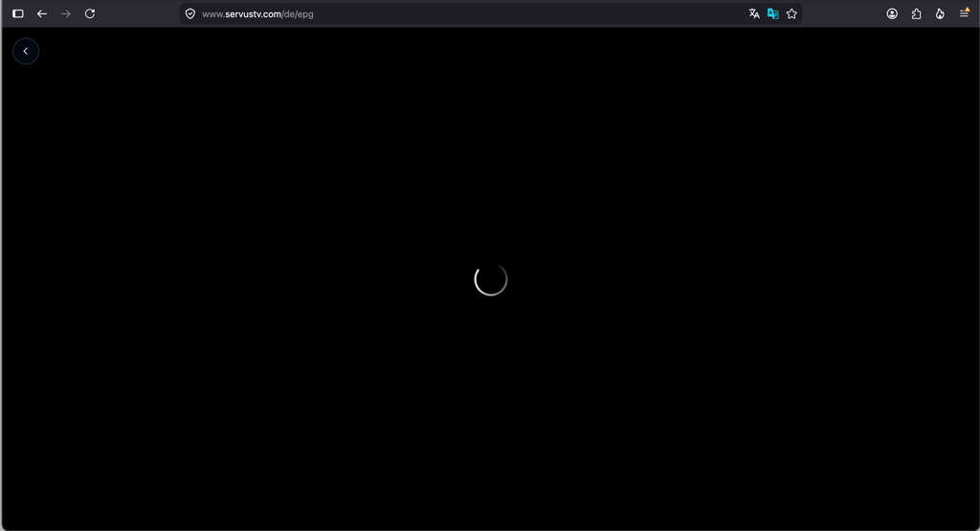980x531 pixels.
Task: Open the page translation icon
Action: pyautogui.click(x=754, y=13)
